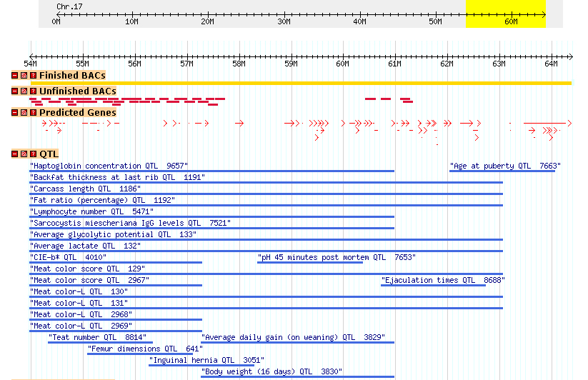Viewport: 588px width, 380px height.
Task: Open Haptoglobin concentration QTL 9657
Action: click(105, 166)
